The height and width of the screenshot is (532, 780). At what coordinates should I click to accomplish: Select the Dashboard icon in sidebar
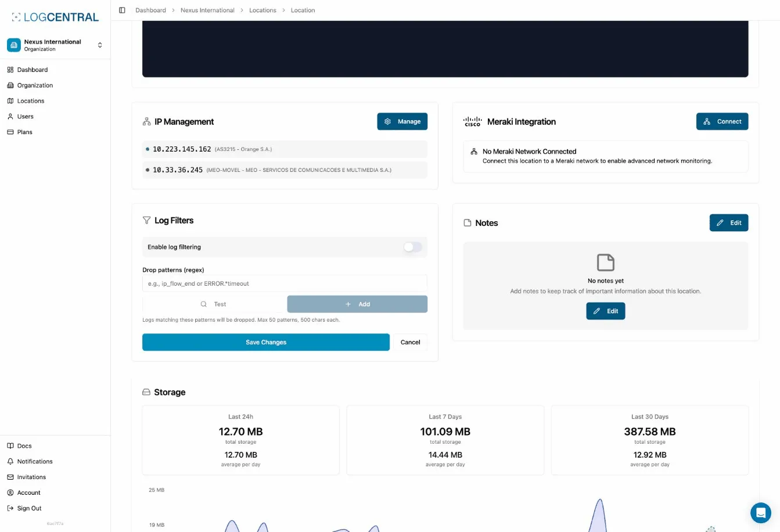click(10, 70)
